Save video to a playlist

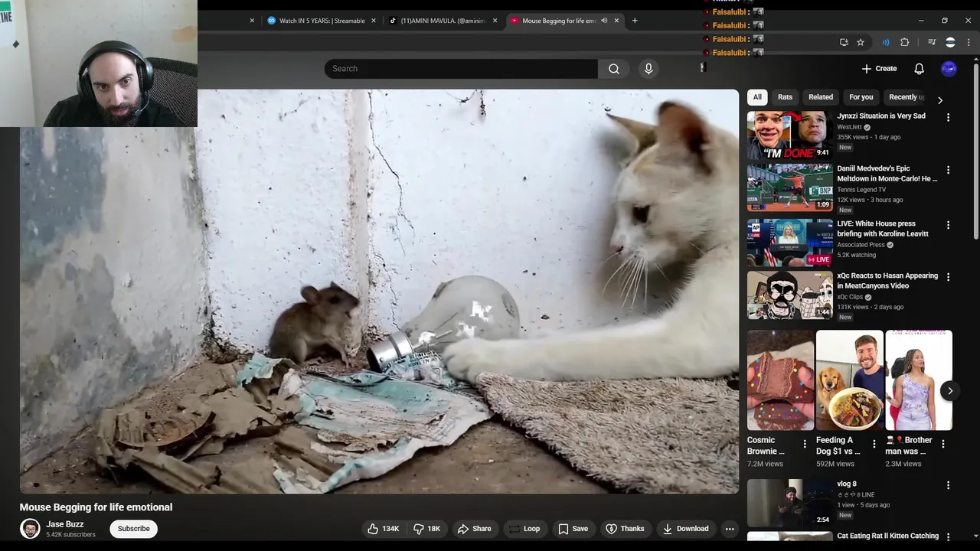tap(573, 529)
